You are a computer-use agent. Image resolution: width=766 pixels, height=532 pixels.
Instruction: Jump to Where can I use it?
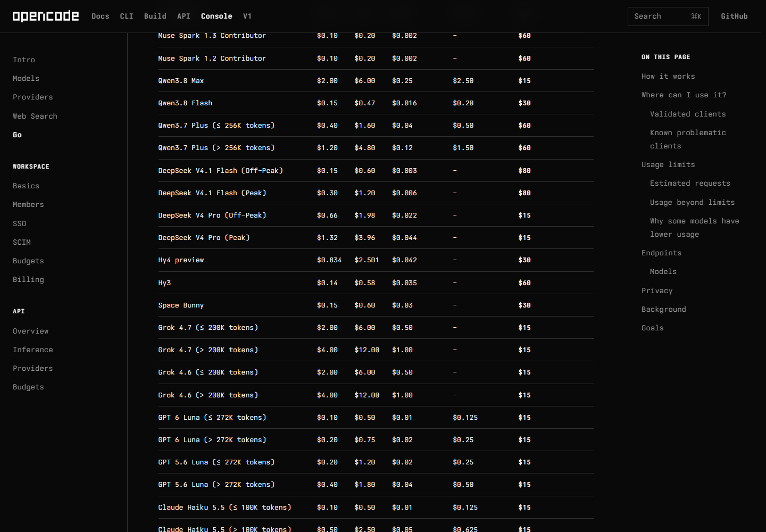click(x=684, y=95)
